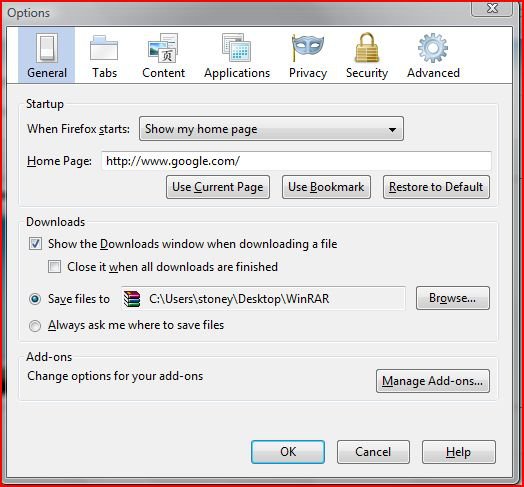Screen dimensions: 524x487
Task: Confirm settings with OK button
Action: pos(288,452)
